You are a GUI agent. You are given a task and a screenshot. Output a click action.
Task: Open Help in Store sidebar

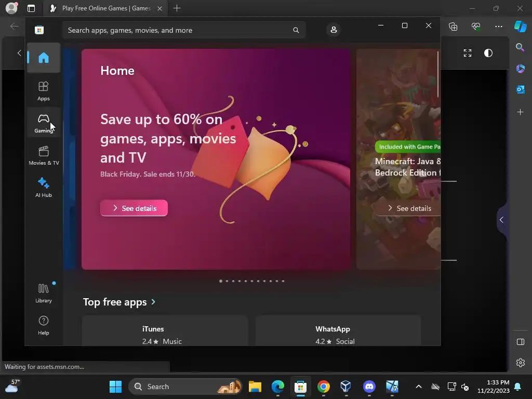coord(44,325)
